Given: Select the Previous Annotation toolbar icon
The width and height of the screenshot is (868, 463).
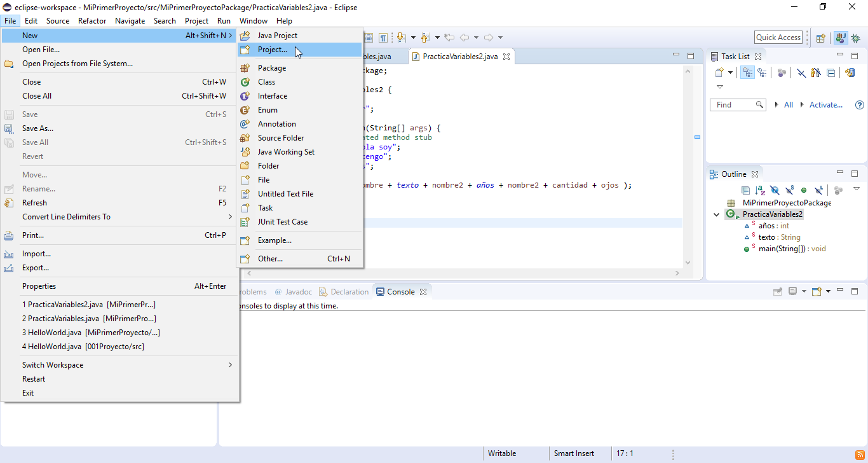Looking at the screenshot, I should click(424, 37).
